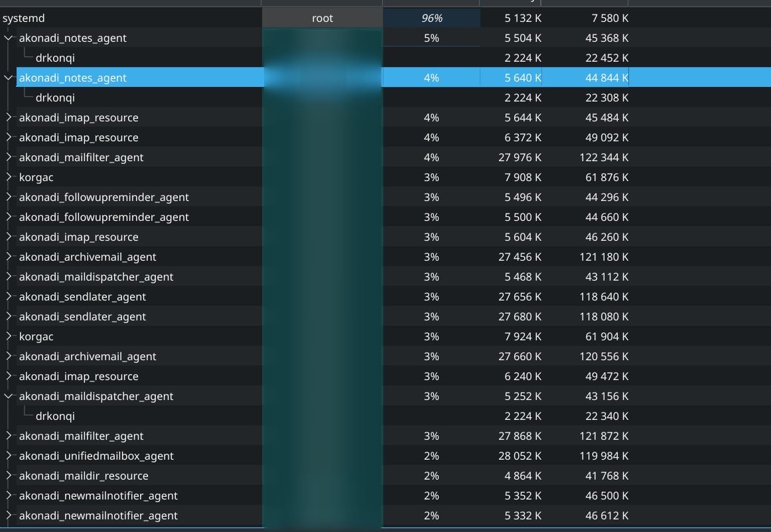Expand akonadi_newmailnotifier_agent with 5 332 K memory

pos(9,516)
